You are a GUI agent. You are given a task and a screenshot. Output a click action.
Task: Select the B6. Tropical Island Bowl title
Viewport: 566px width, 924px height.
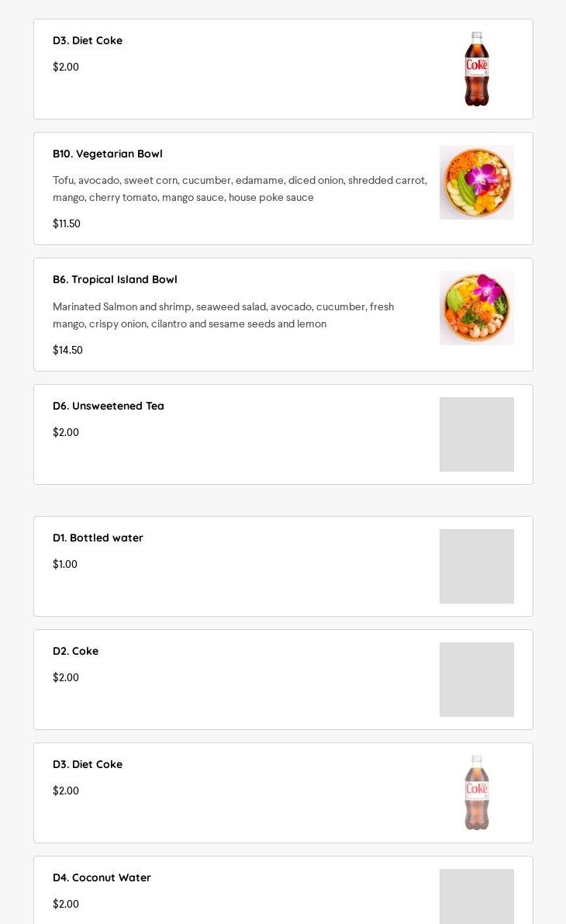pyautogui.click(x=115, y=279)
